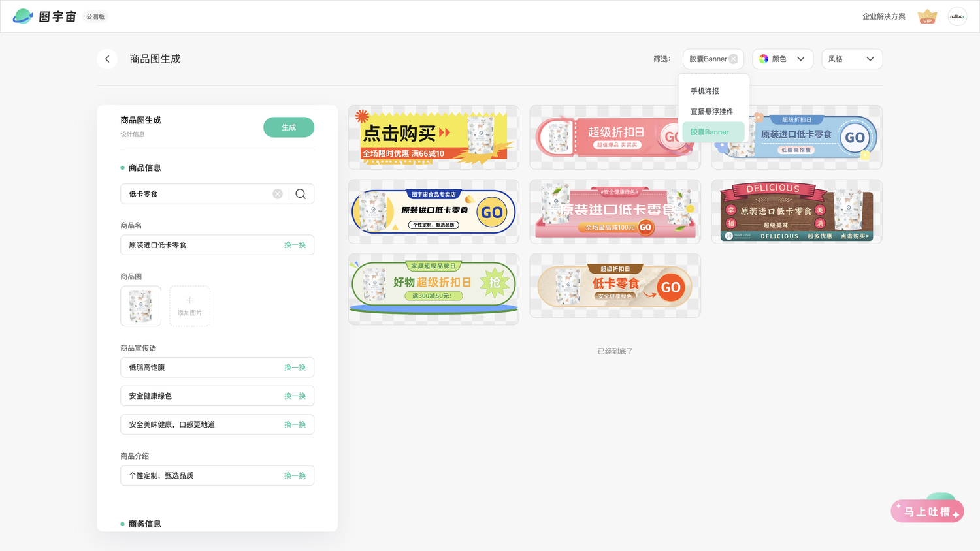
Task: Click 换一换 next to 安全美味健康，口感更地道
Action: [x=295, y=424]
